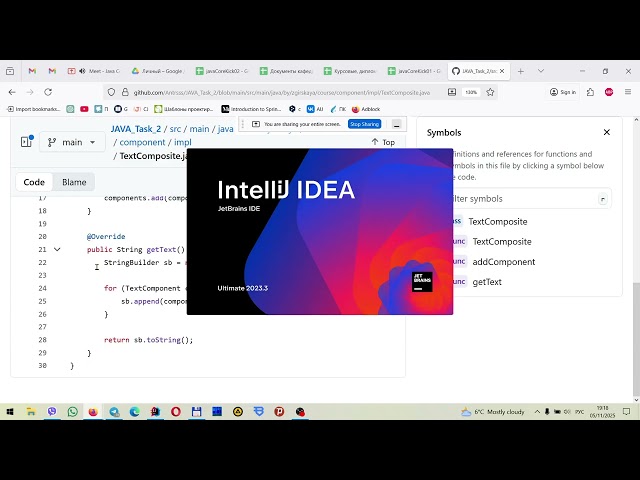The height and width of the screenshot is (480, 640).
Task: Bookmark this page with star icon
Action: click(x=490, y=92)
